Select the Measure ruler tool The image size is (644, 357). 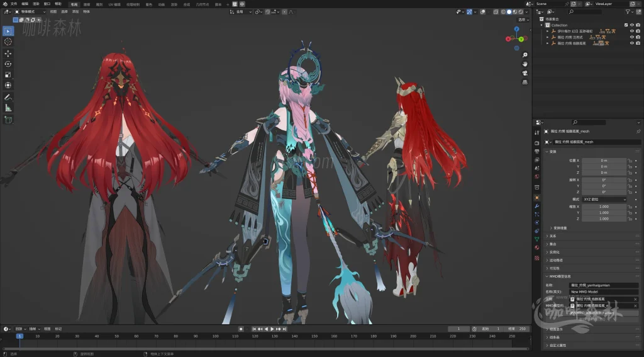click(8, 108)
